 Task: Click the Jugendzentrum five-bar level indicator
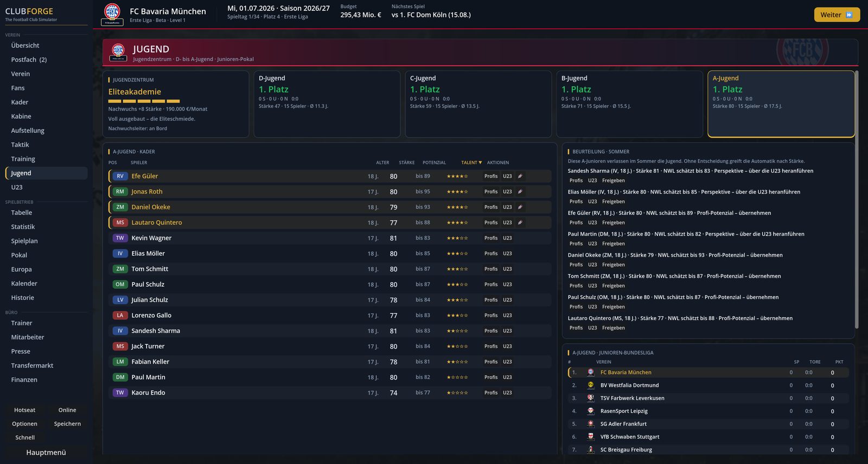click(144, 101)
